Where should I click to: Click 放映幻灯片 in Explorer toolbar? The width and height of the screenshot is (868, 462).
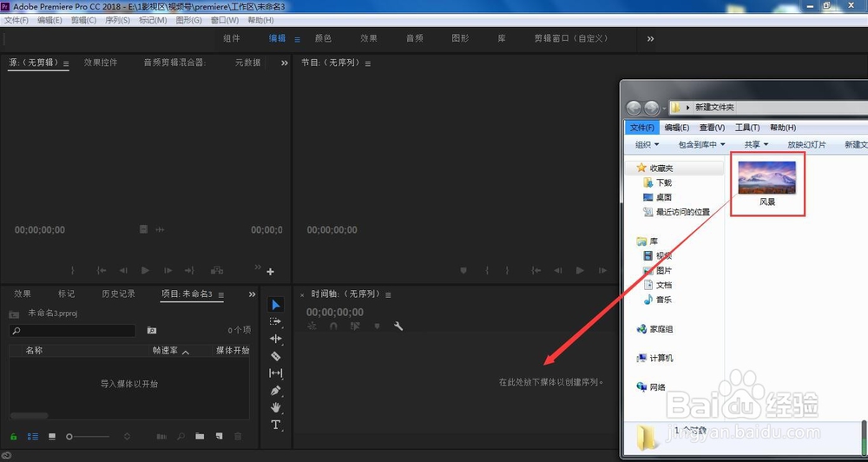point(806,144)
